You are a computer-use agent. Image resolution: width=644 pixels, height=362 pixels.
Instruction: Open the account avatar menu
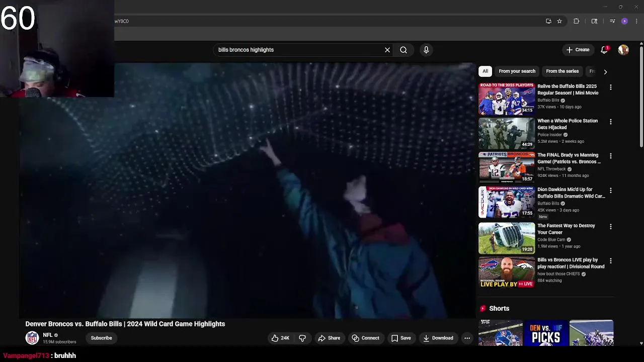623,50
